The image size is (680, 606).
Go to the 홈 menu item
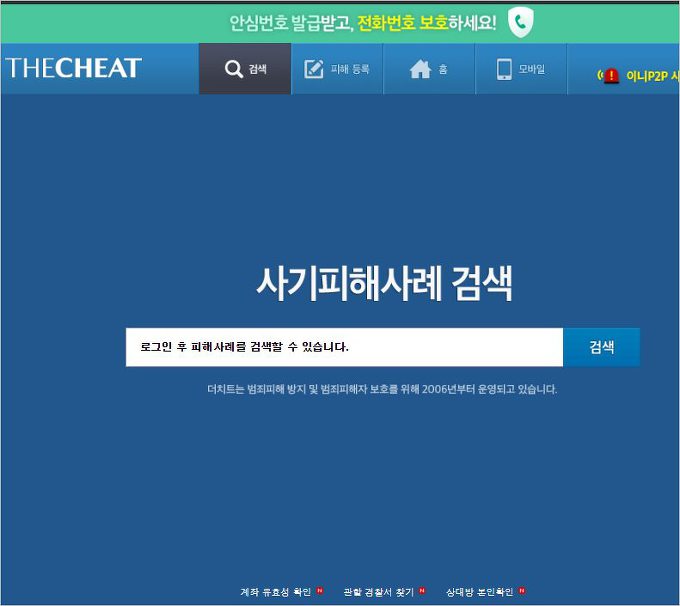tap(443, 70)
